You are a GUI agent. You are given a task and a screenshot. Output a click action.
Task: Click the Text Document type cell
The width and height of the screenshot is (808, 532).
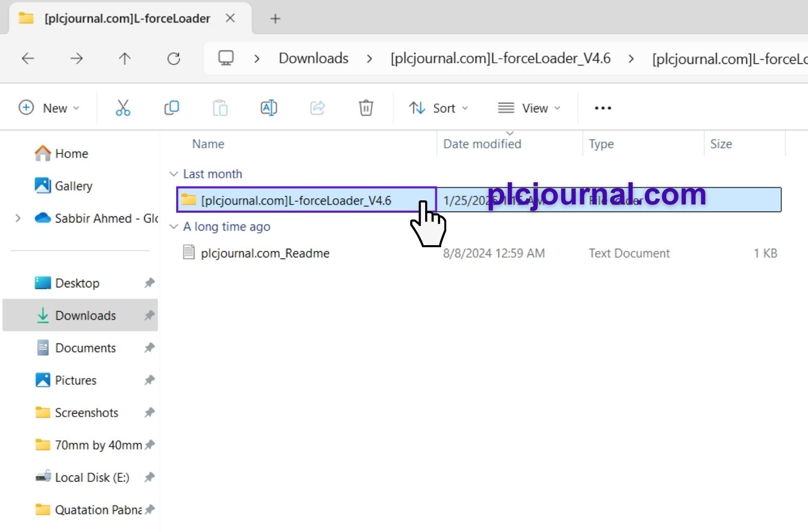(x=629, y=253)
